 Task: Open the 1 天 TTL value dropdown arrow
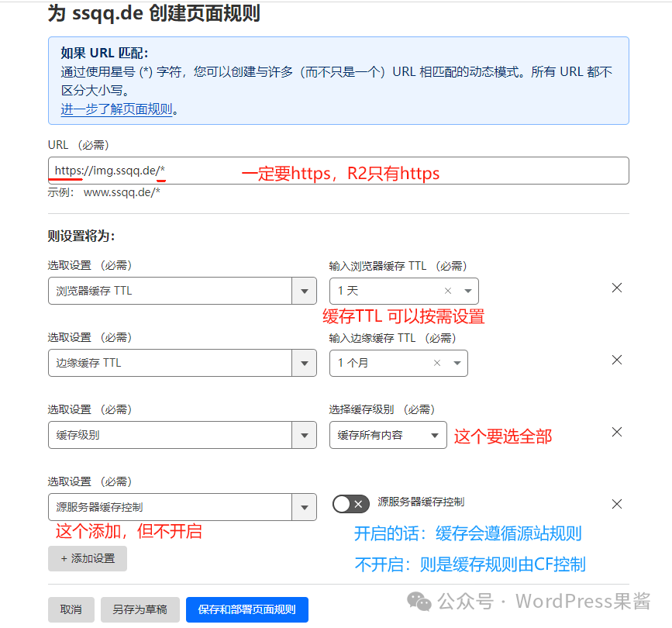point(467,291)
